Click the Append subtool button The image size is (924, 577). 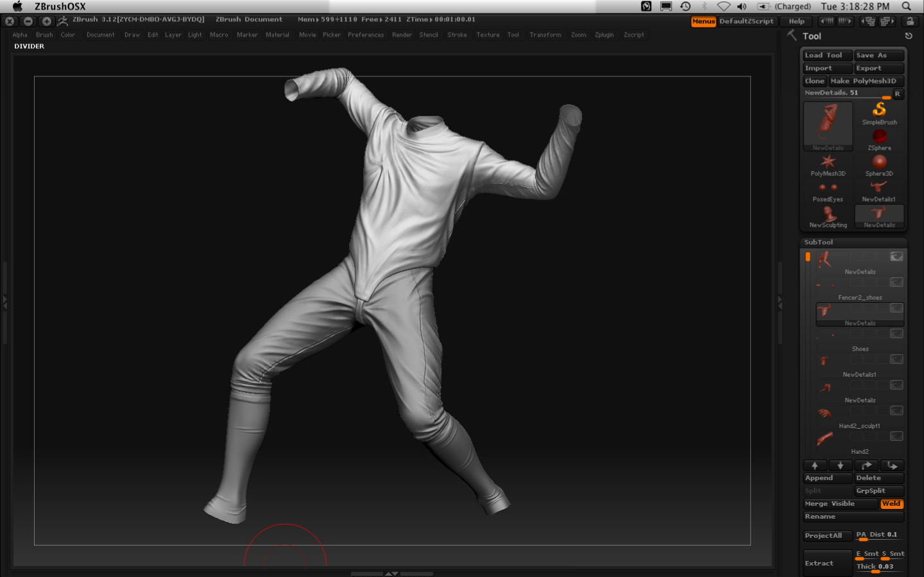click(x=828, y=478)
